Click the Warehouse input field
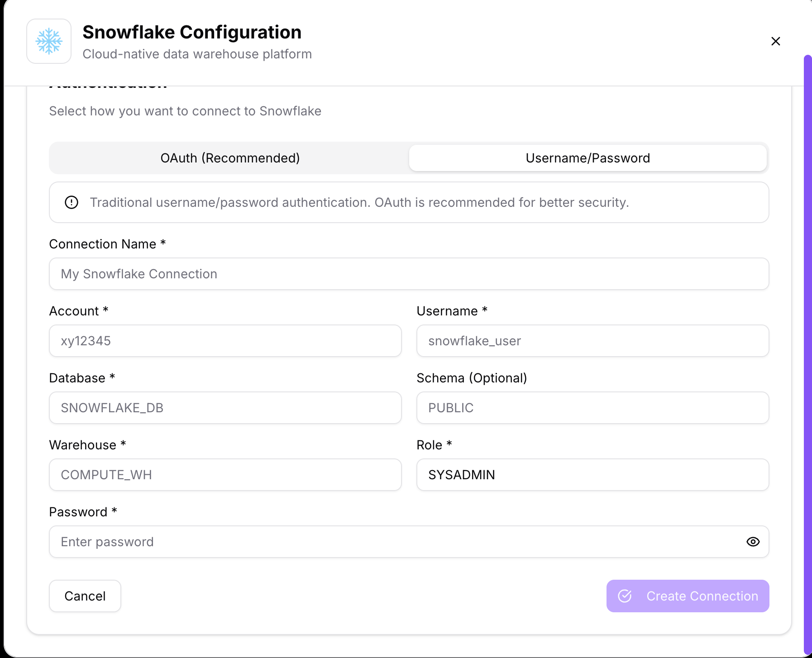This screenshot has height=658, width=812. point(225,475)
